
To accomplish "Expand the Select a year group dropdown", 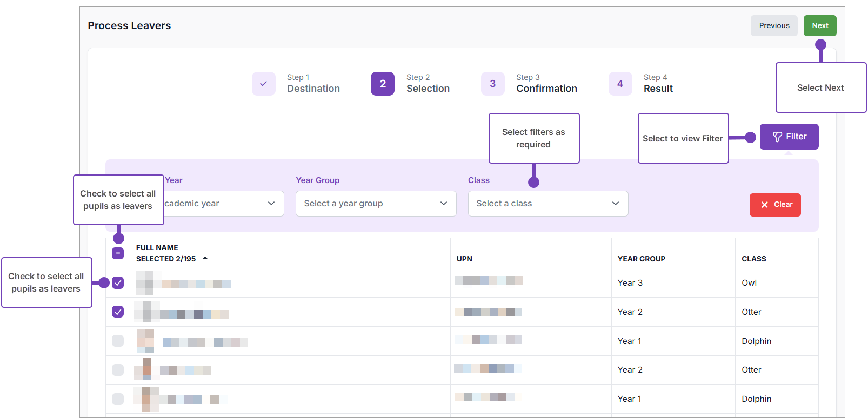I will 376,204.
